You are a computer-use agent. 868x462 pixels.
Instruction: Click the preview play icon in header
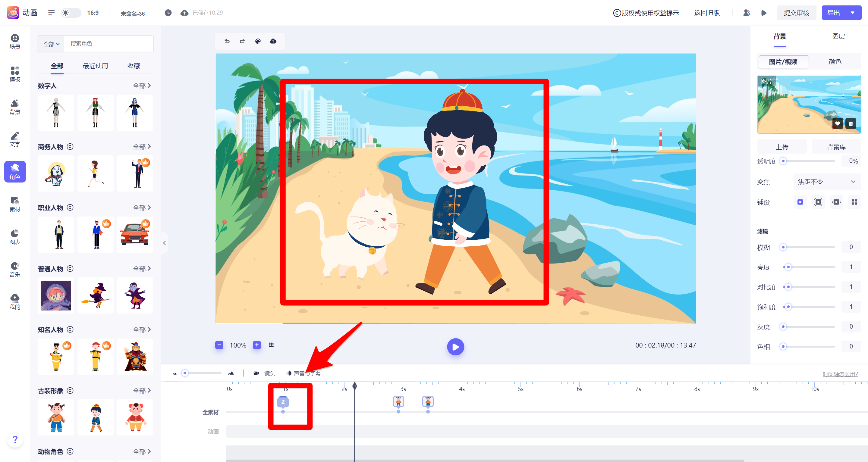click(764, 13)
